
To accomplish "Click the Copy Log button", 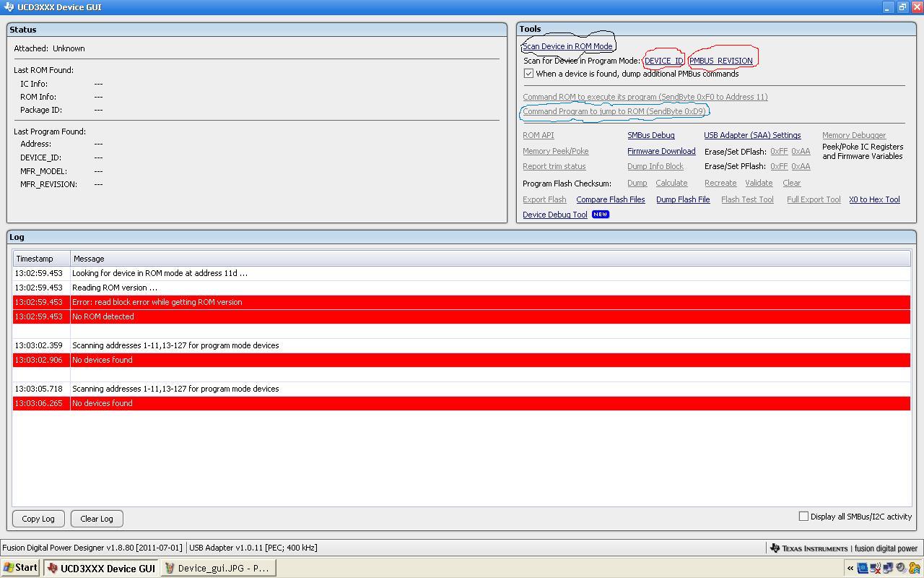I will click(38, 519).
